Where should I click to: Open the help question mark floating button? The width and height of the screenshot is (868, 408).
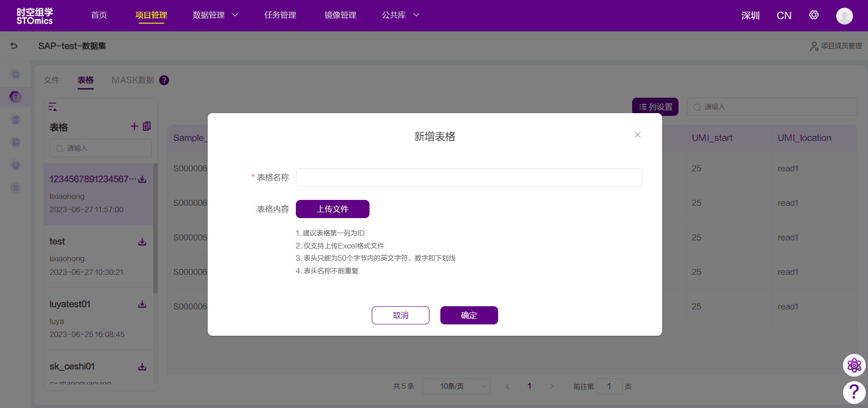coord(854,392)
